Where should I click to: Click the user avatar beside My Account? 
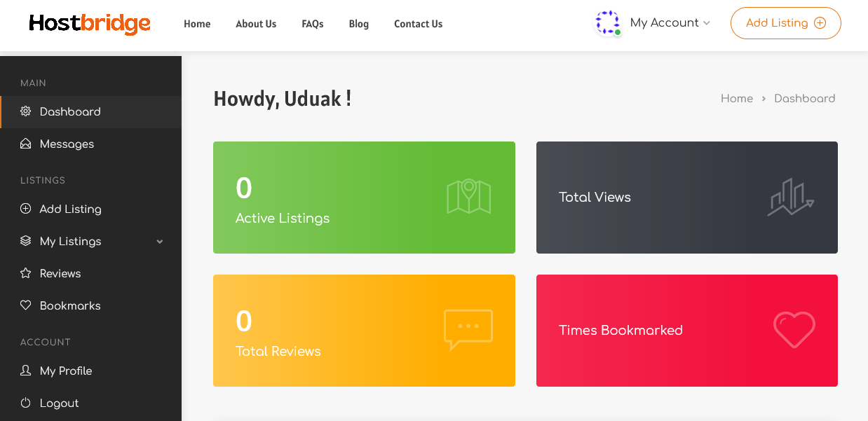tap(608, 22)
